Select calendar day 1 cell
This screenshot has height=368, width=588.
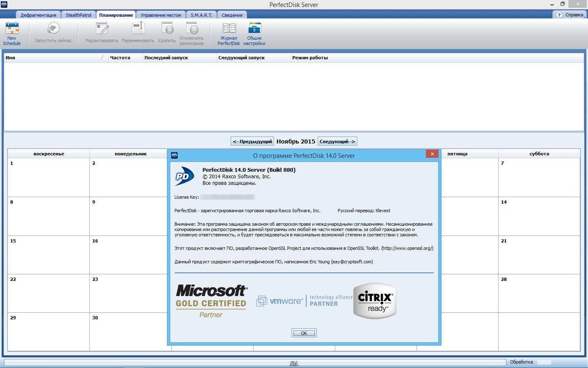click(49, 177)
